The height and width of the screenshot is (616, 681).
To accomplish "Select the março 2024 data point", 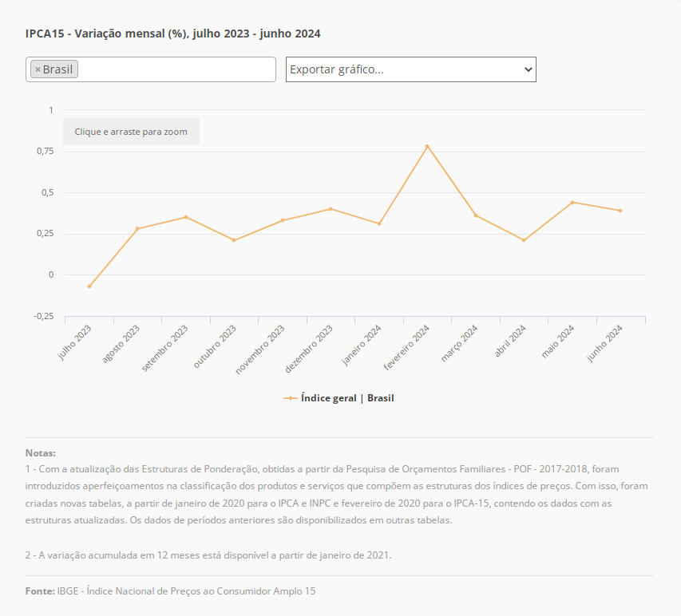I will pyautogui.click(x=476, y=215).
